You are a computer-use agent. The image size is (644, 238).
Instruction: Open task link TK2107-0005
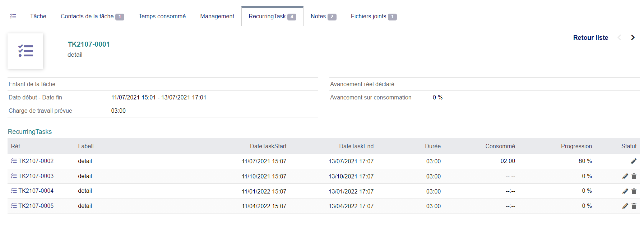click(x=36, y=206)
